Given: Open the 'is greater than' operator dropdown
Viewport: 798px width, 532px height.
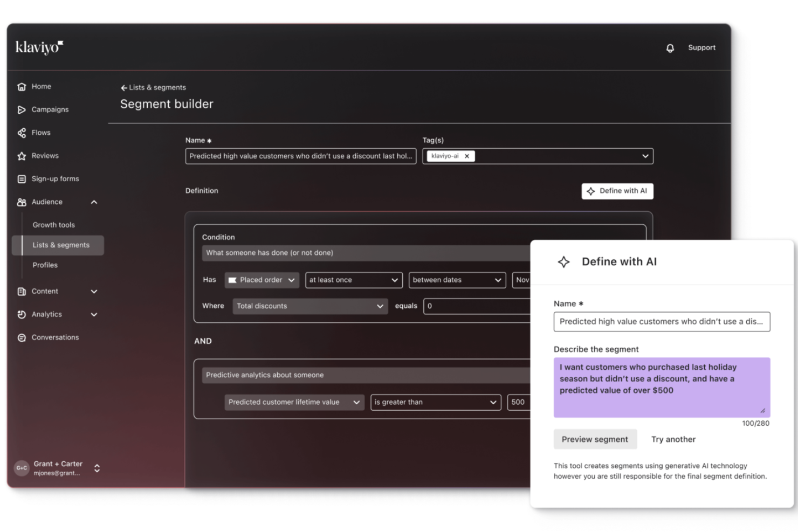Looking at the screenshot, I should click(435, 402).
